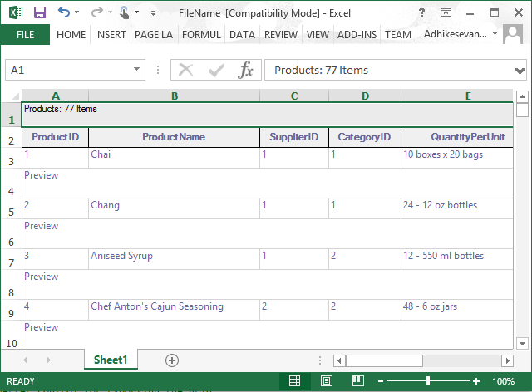Click the zoom slider handle
This screenshot has height=392, width=532.
[x=428, y=381]
